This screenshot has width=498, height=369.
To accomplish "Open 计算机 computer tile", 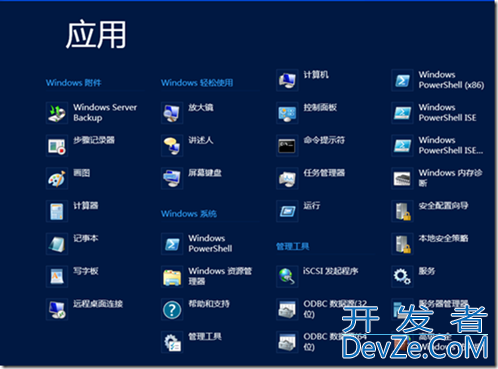I will pyautogui.click(x=303, y=80).
